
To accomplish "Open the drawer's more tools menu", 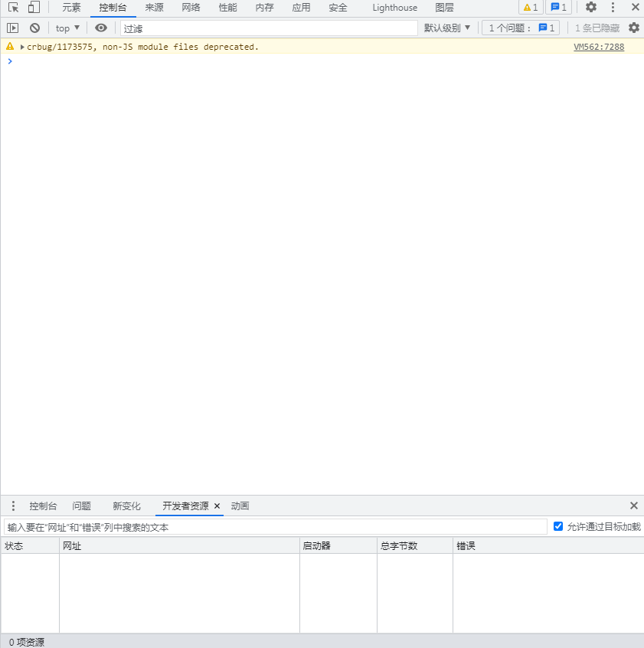I will [12, 506].
